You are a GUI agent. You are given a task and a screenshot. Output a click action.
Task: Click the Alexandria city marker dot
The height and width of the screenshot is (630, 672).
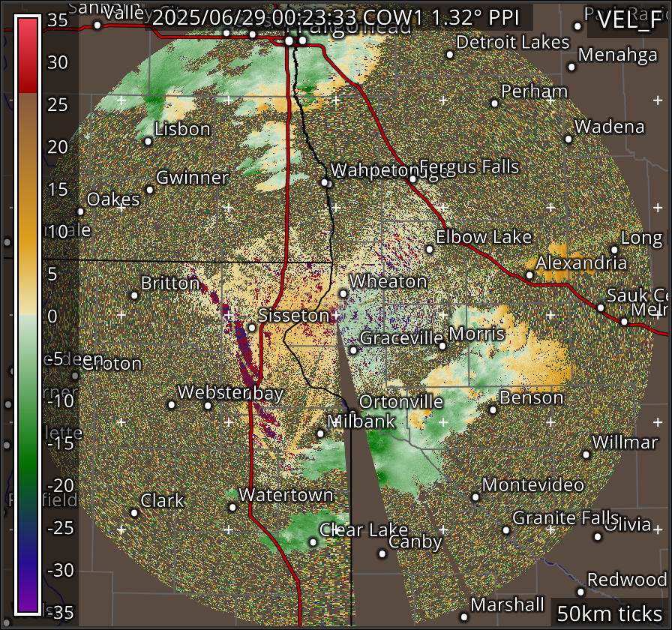(529, 275)
